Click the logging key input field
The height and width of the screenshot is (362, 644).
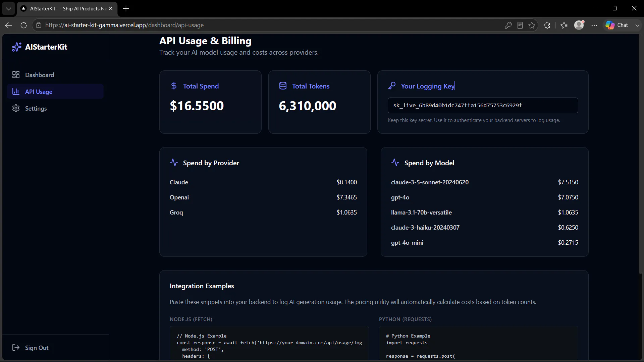(483, 105)
